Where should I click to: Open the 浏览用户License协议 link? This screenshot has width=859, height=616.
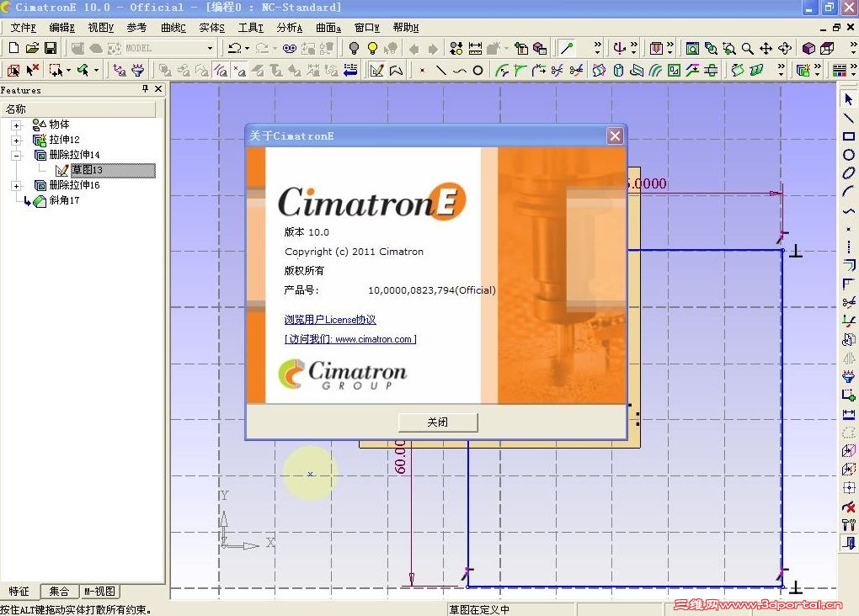pos(330,320)
